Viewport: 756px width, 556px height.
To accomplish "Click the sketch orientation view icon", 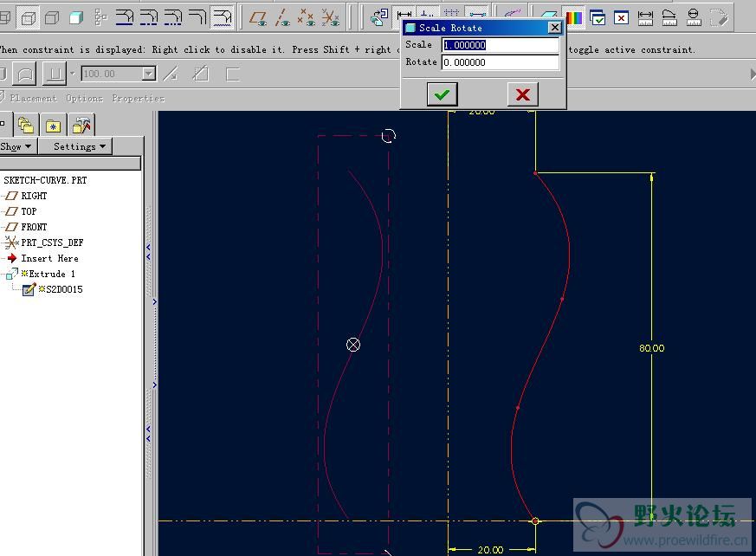I will click(x=379, y=17).
